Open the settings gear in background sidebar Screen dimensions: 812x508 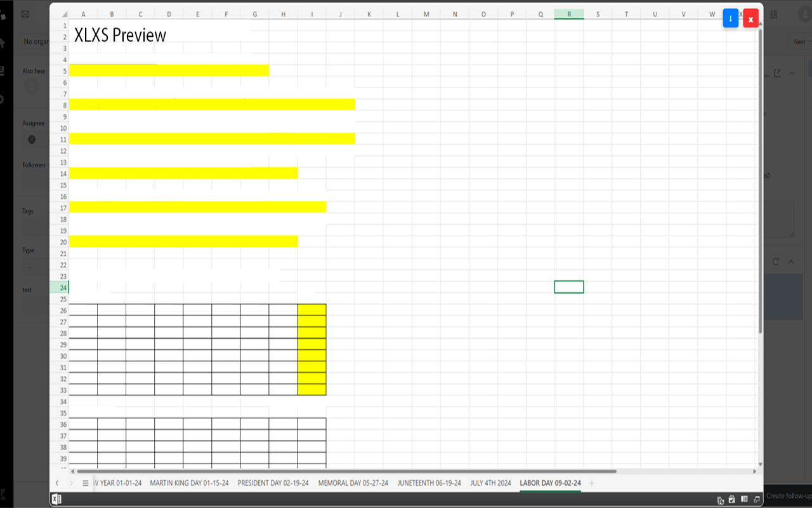coord(2,99)
